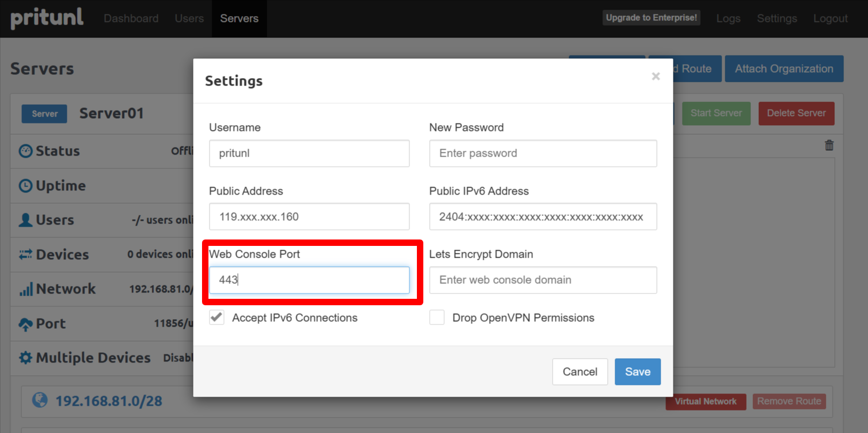
Task: Click the globe icon beside 192.168.81.0/28
Action: (40, 400)
